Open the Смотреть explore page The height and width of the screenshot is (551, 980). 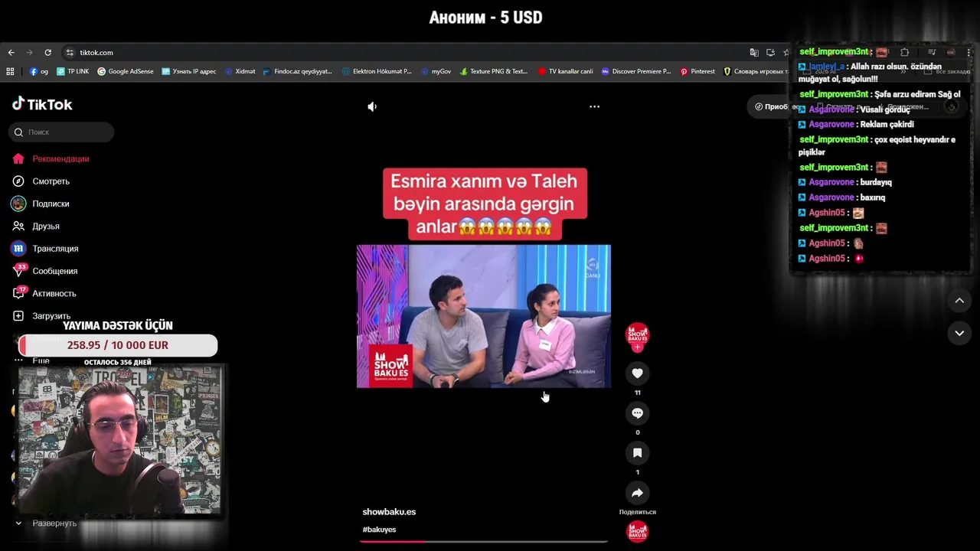coord(41,181)
